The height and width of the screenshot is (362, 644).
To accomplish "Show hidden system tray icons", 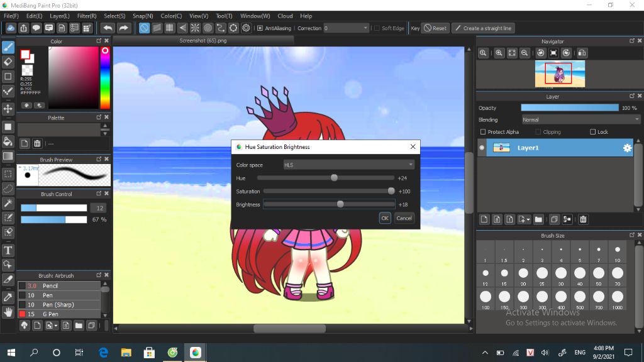I will click(485, 353).
